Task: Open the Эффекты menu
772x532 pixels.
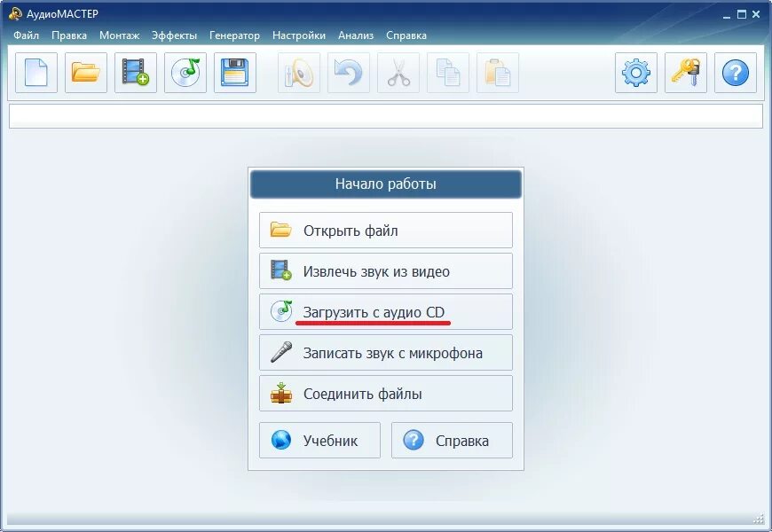Action: click(174, 35)
